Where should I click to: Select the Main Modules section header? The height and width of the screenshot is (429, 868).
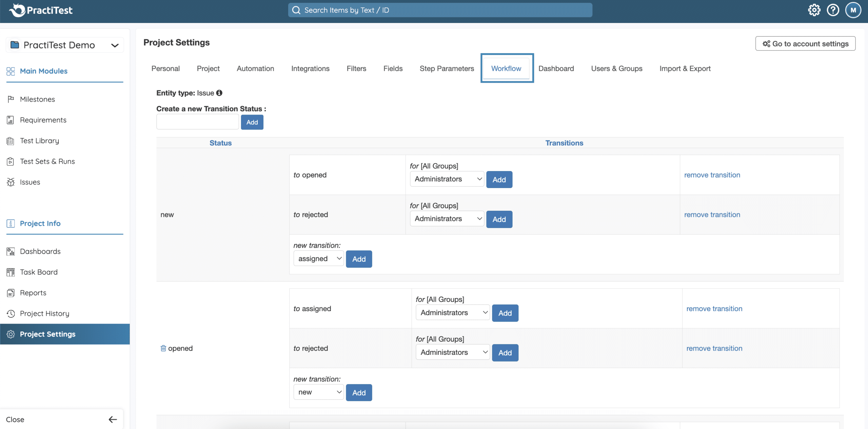point(43,71)
